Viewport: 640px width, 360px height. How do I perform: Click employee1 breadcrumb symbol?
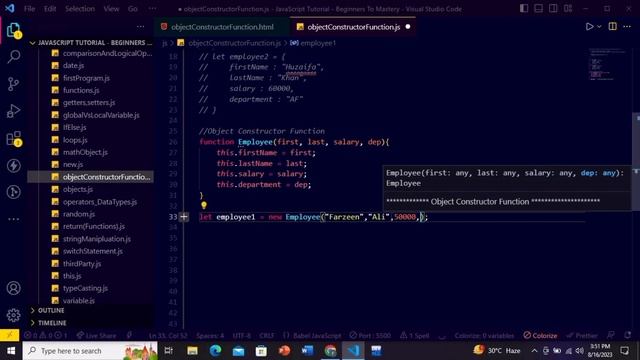pyautogui.click(x=313, y=43)
